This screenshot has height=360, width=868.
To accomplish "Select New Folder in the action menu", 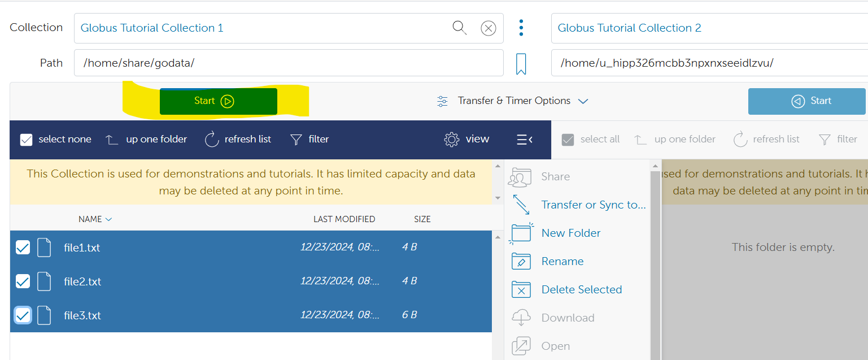I will coord(570,233).
